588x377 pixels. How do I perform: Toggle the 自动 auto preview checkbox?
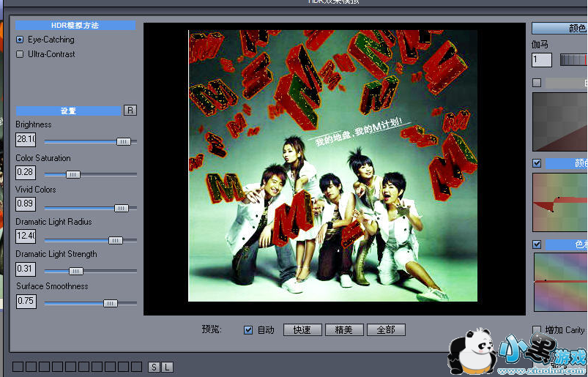point(248,329)
